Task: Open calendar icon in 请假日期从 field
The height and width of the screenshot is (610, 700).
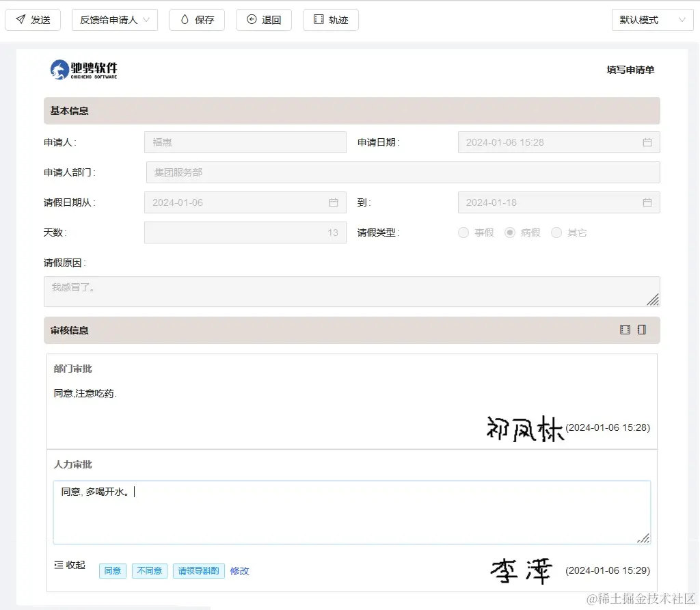Action: coord(334,202)
